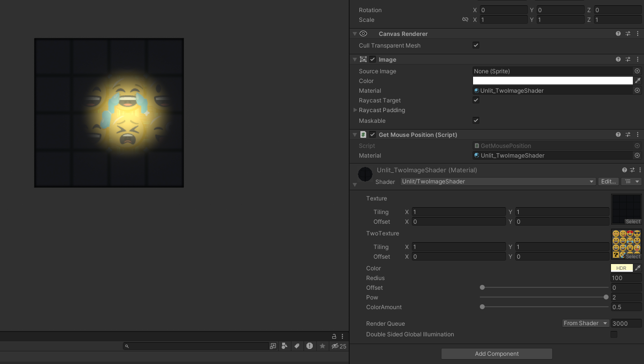Click the open in new window search icon
Image resolution: width=644 pixels, height=364 pixels.
[x=273, y=346]
